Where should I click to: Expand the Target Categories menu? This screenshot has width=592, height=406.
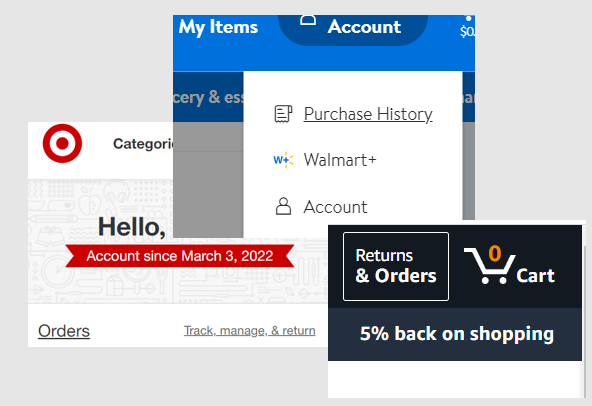point(143,144)
